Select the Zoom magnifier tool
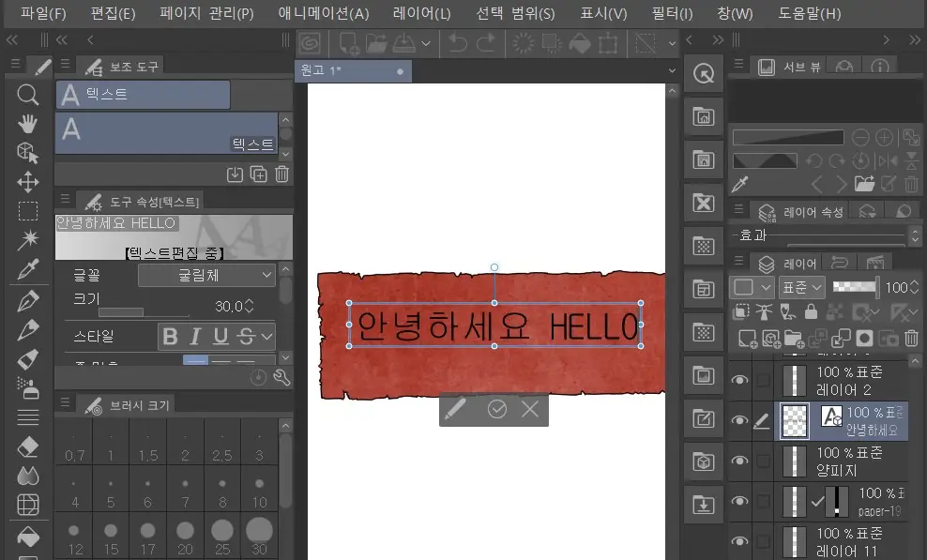This screenshot has height=560, width=927. (x=28, y=95)
